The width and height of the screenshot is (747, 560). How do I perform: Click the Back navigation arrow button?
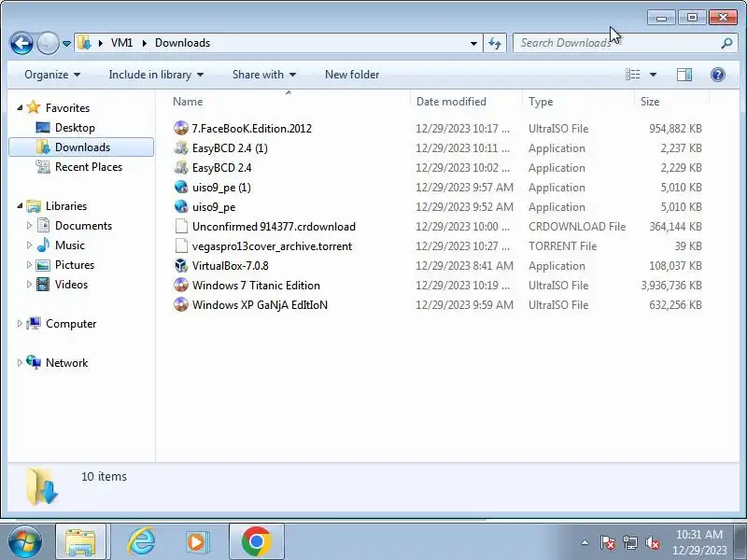coord(21,43)
